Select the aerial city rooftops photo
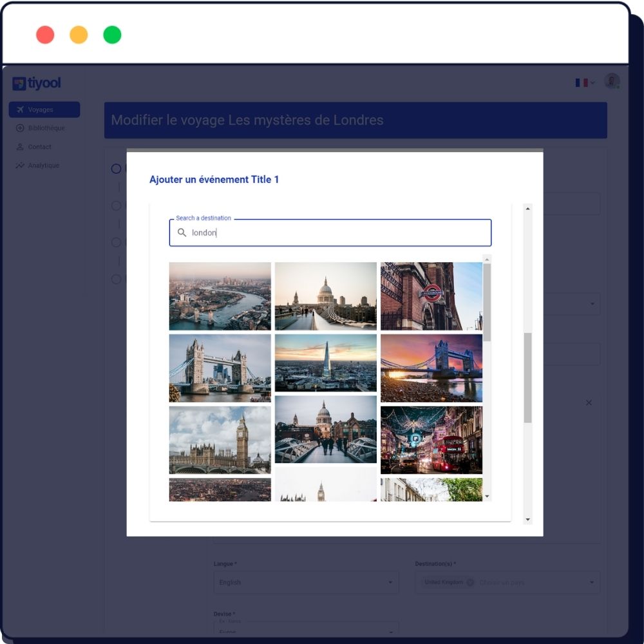 pos(220,489)
